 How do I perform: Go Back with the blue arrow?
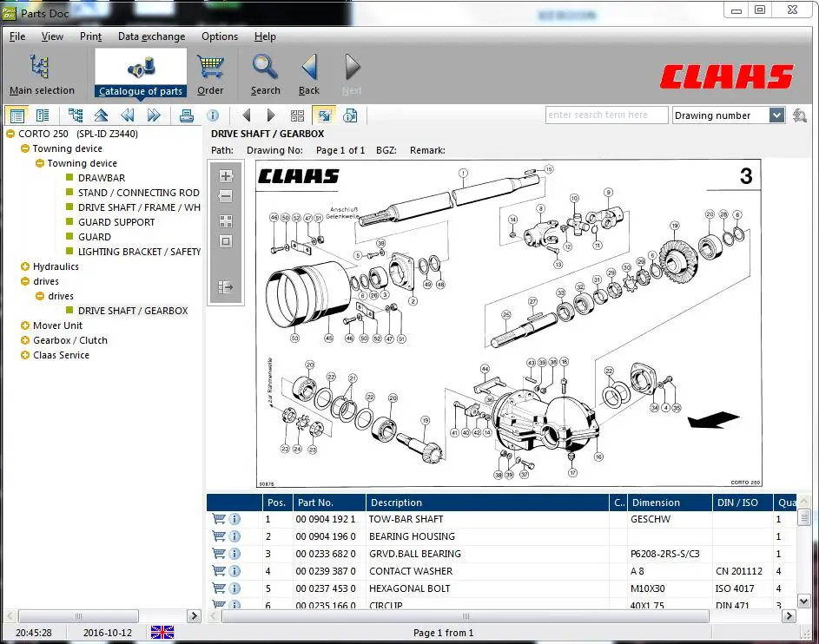tap(309, 75)
